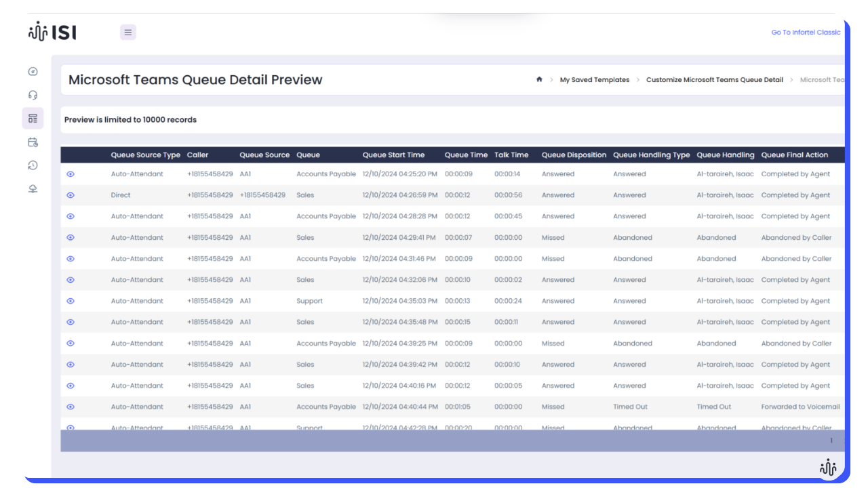Image resolution: width=868 pixels, height=488 pixels.
Task: Open the cloud icon in sidebar
Action: 33,188
